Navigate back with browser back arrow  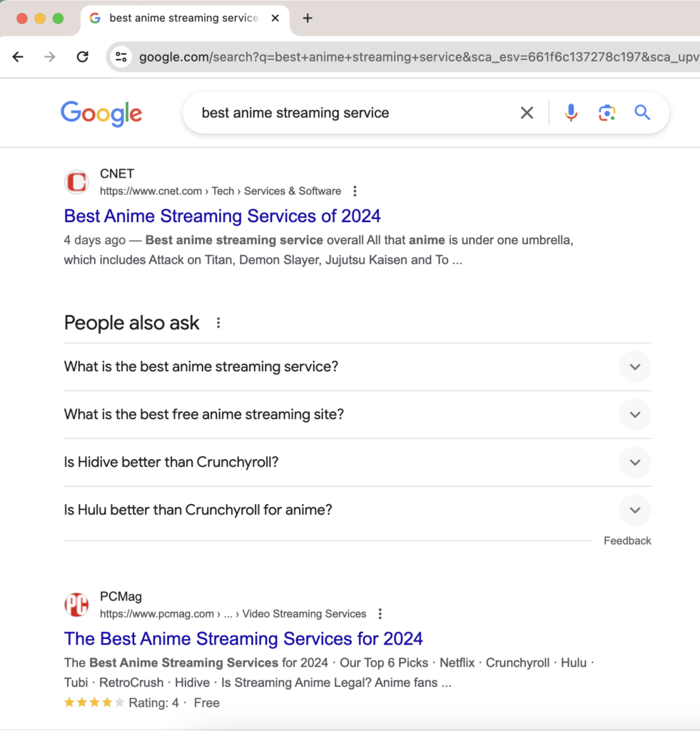point(17,56)
